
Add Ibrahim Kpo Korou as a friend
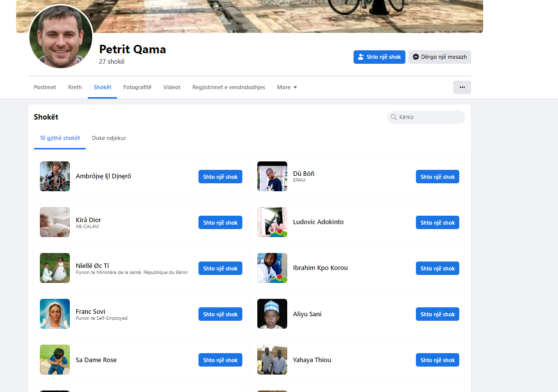pyautogui.click(x=437, y=268)
